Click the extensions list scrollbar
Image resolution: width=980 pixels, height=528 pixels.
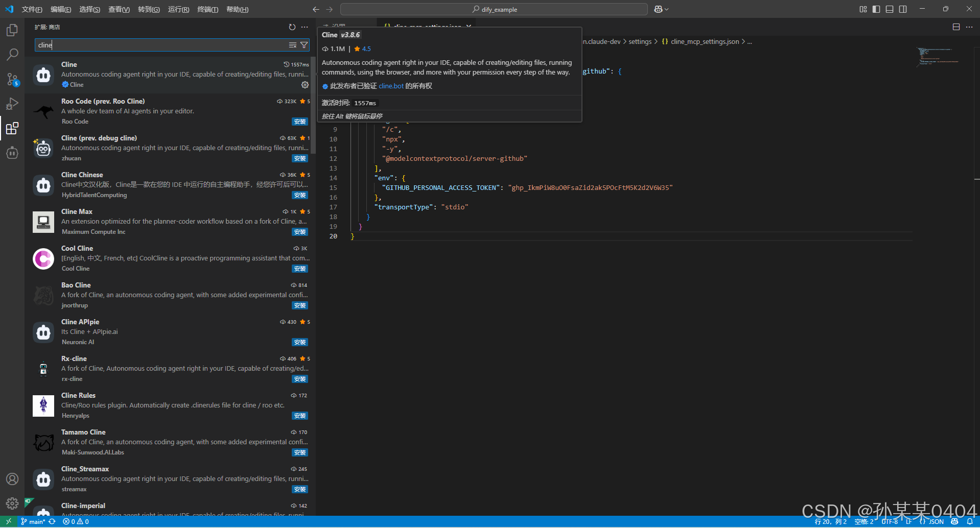(313, 105)
